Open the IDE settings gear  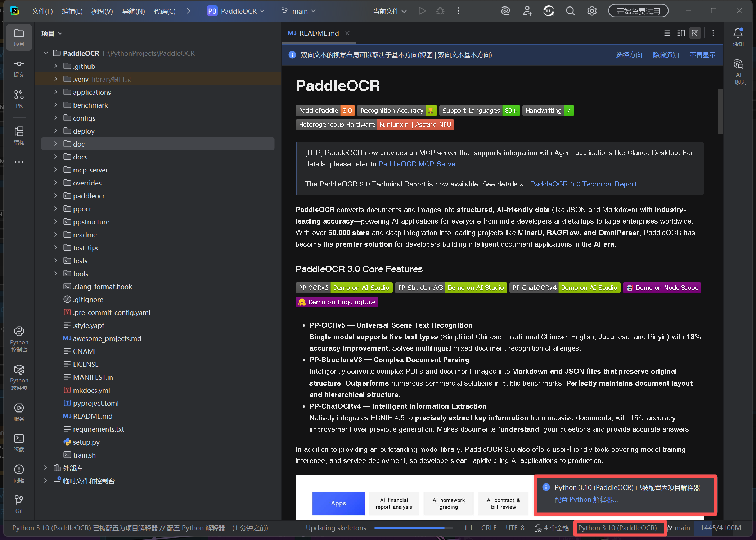point(592,11)
